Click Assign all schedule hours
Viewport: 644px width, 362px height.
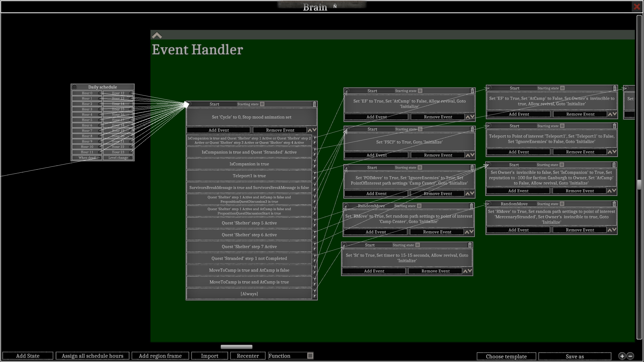(92, 356)
